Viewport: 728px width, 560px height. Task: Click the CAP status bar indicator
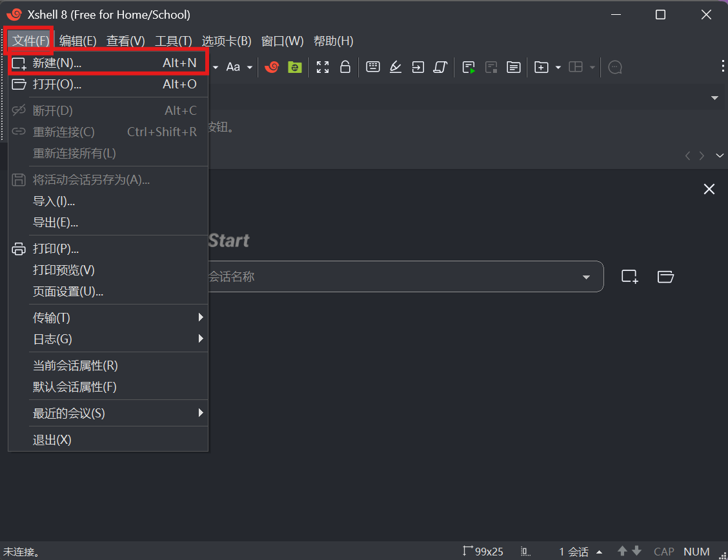pos(664,552)
